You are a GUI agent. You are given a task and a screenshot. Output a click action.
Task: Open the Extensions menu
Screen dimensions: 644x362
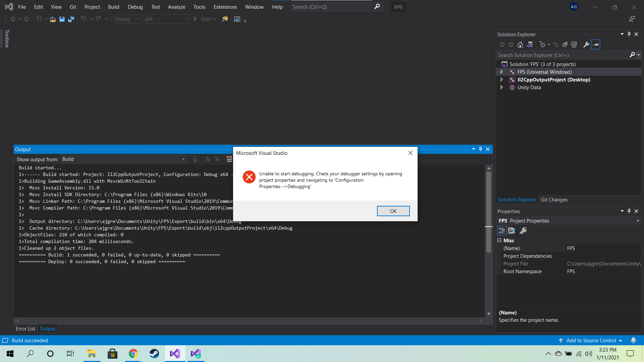pos(225,7)
